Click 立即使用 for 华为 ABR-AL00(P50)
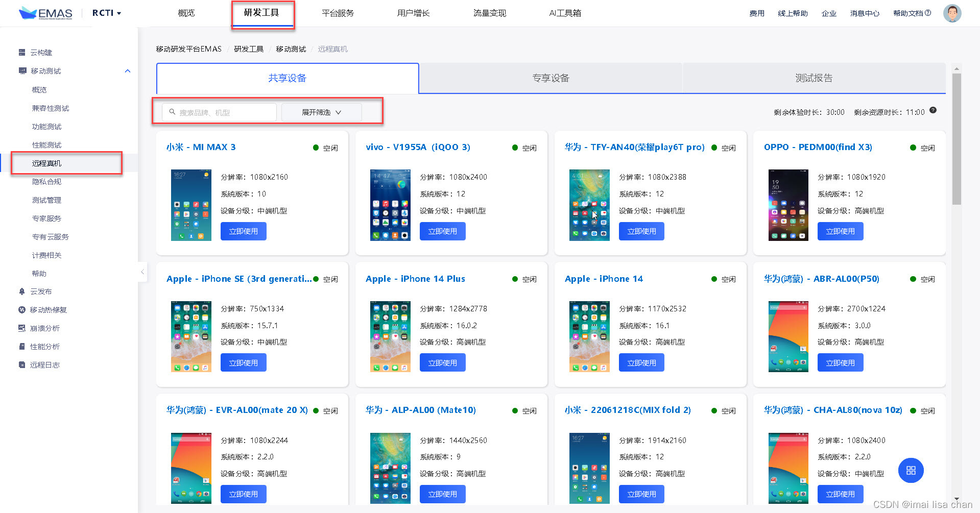This screenshot has height=513, width=980. coord(841,363)
